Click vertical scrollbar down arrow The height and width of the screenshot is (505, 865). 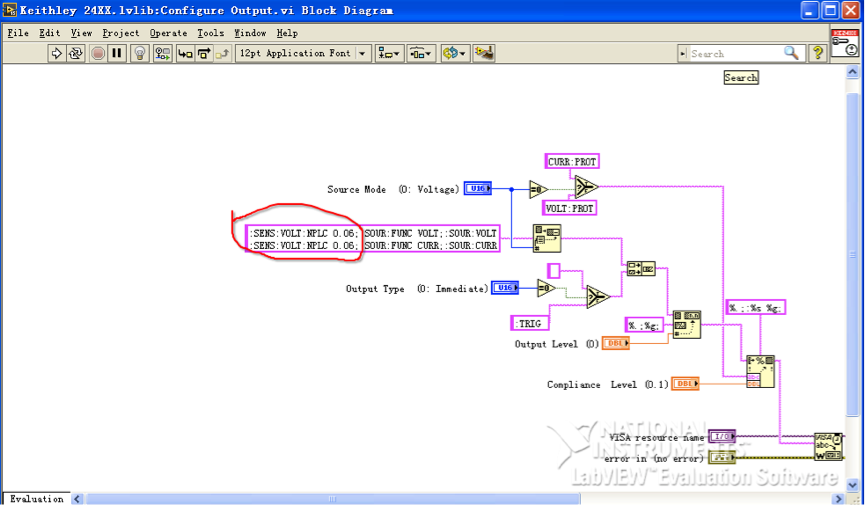point(852,483)
